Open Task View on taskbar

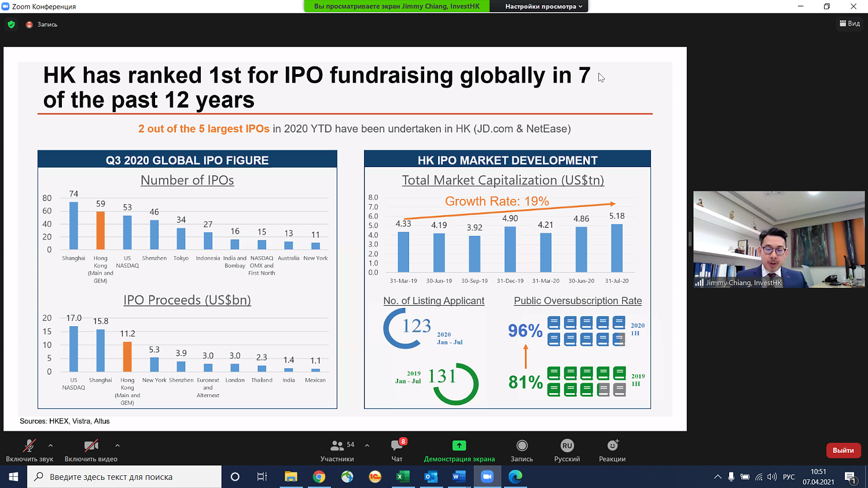point(262,476)
